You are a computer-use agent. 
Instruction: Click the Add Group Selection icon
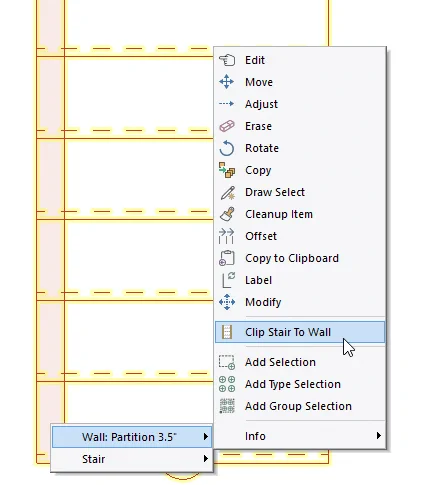tap(227, 406)
